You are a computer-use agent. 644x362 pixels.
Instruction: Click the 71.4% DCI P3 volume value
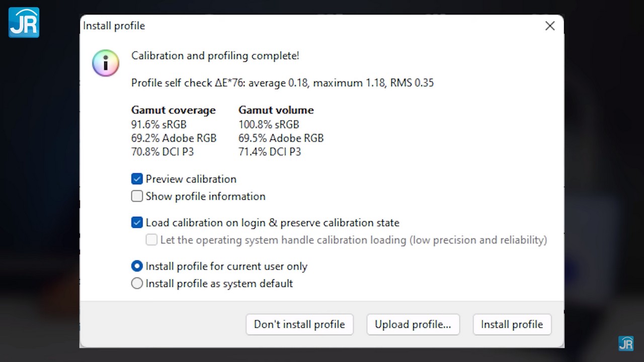[x=269, y=152]
